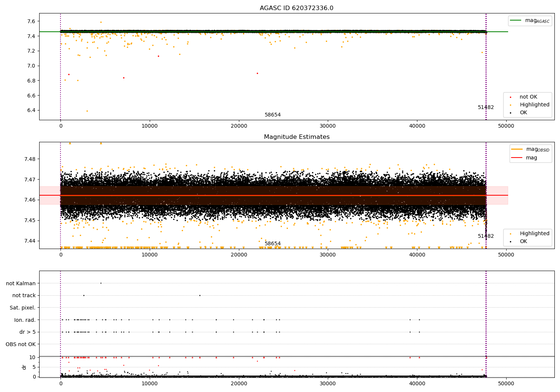Click the 6.4 y-axis tick of top plot

click(31, 110)
